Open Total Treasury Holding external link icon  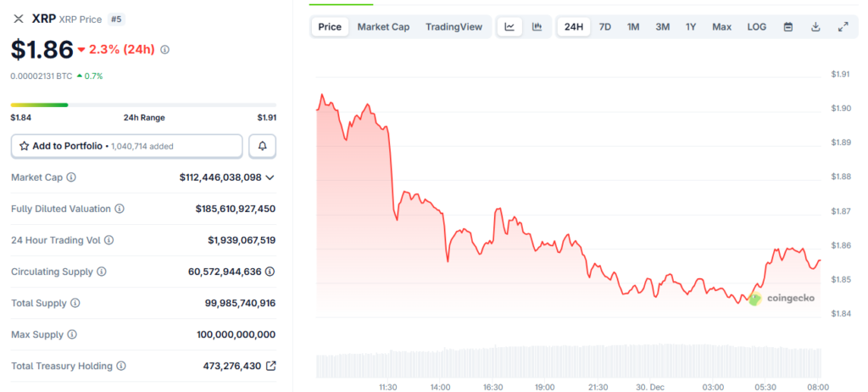270,366
